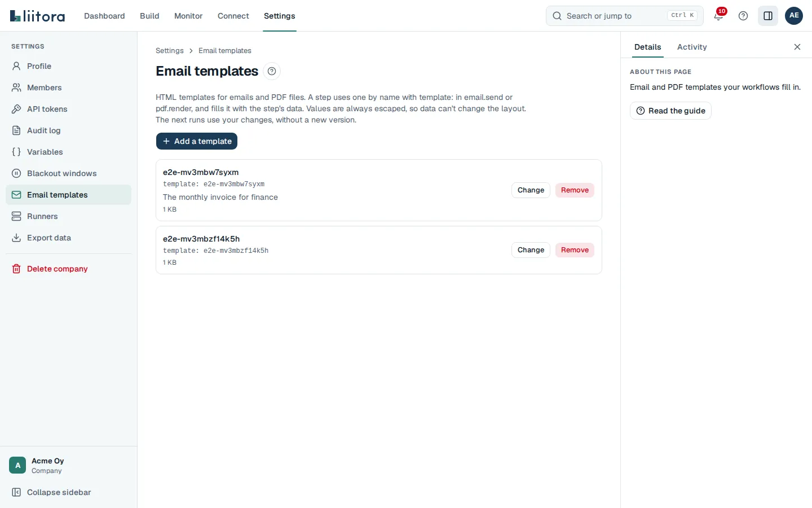This screenshot has height=508, width=812.
Task: Change the e2e-mv3mbzf14k5h template
Action: 531,250
